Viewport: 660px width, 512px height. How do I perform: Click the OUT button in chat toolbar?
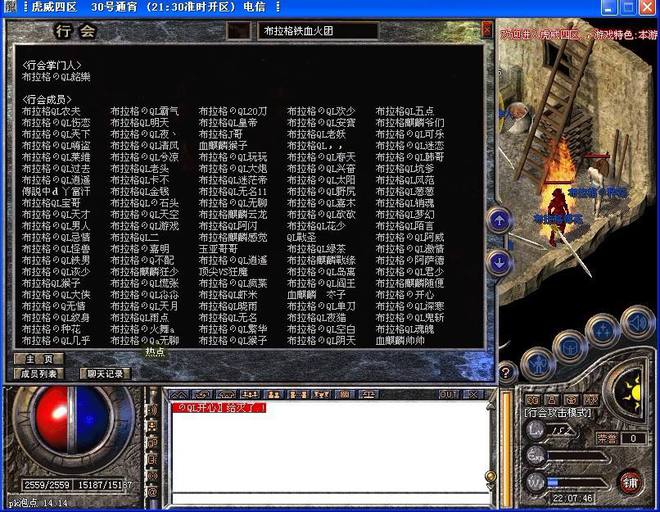click(x=449, y=395)
